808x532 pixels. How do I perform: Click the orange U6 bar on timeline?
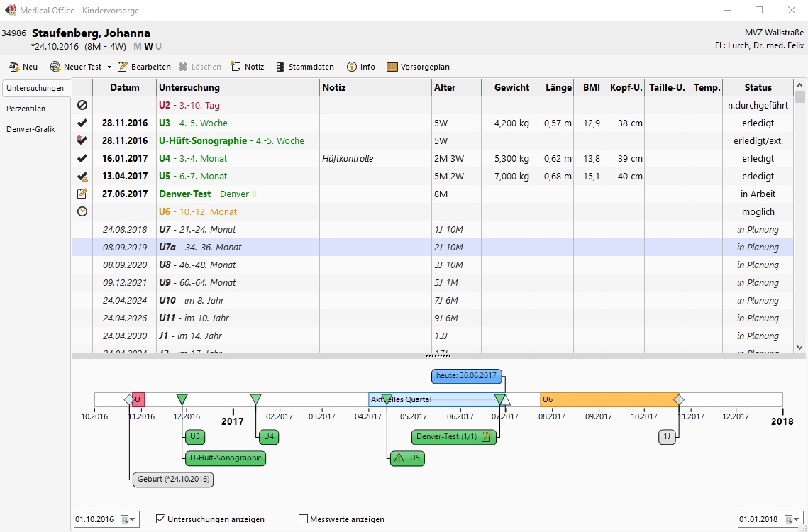[609, 399]
